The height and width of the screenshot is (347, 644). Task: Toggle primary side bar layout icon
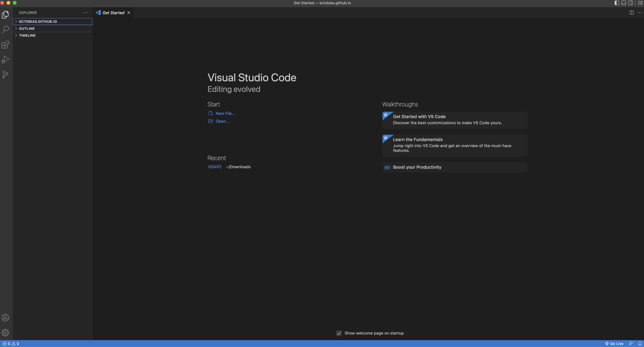click(617, 3)
